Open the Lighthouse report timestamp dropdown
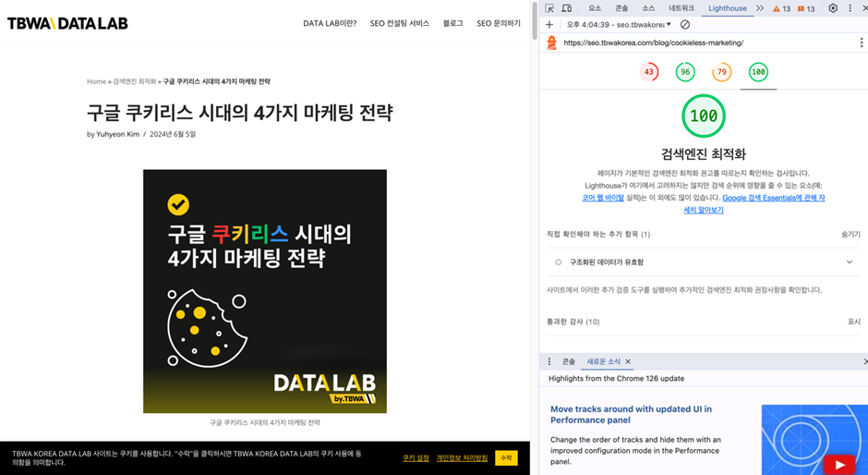This screenshot has width=868, height=475. click(x=619, y=25)
